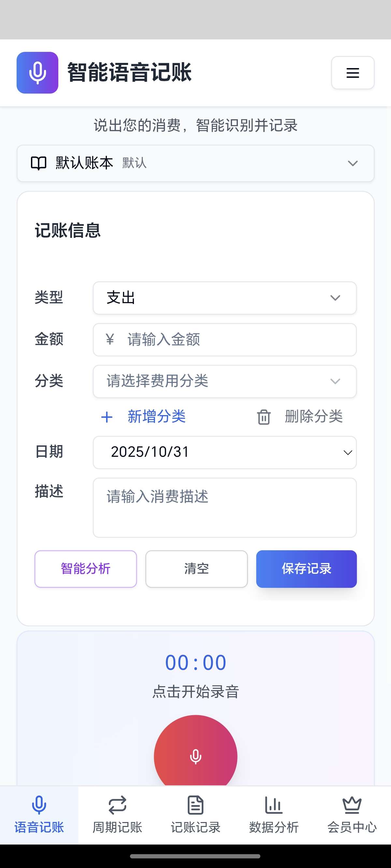Viewport: 391px width, 868px height.
Task: Click the 请输入消费描述 description box
Action: [224, 507]
